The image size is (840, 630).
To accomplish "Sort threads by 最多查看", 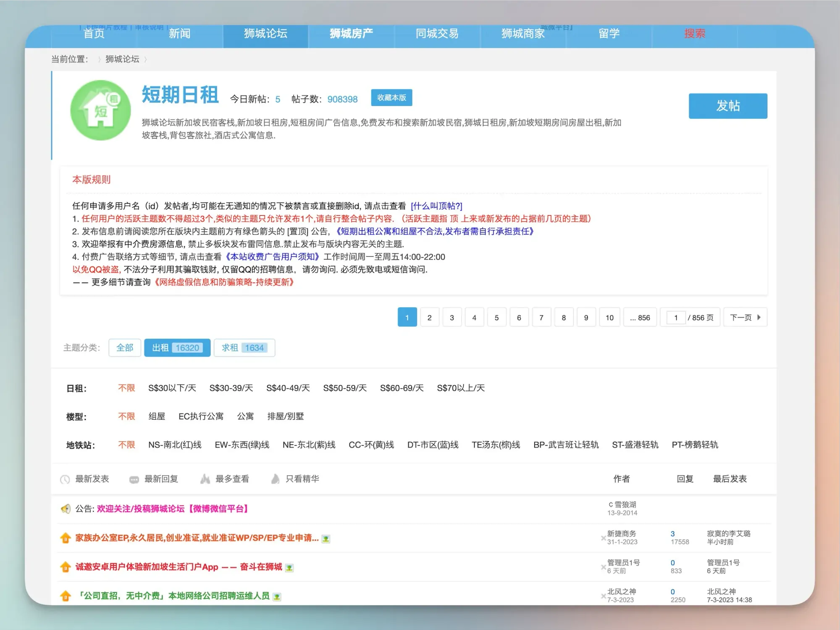I will coord(232,479).
